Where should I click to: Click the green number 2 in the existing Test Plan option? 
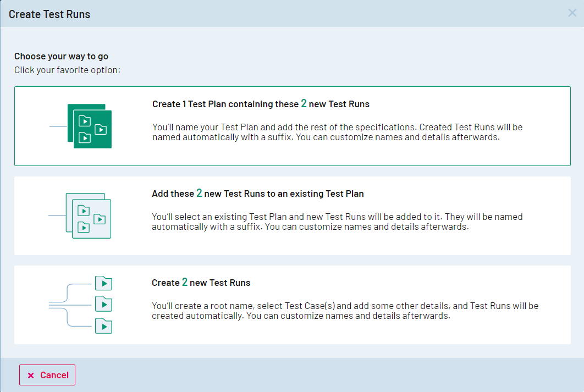[199, 193]
